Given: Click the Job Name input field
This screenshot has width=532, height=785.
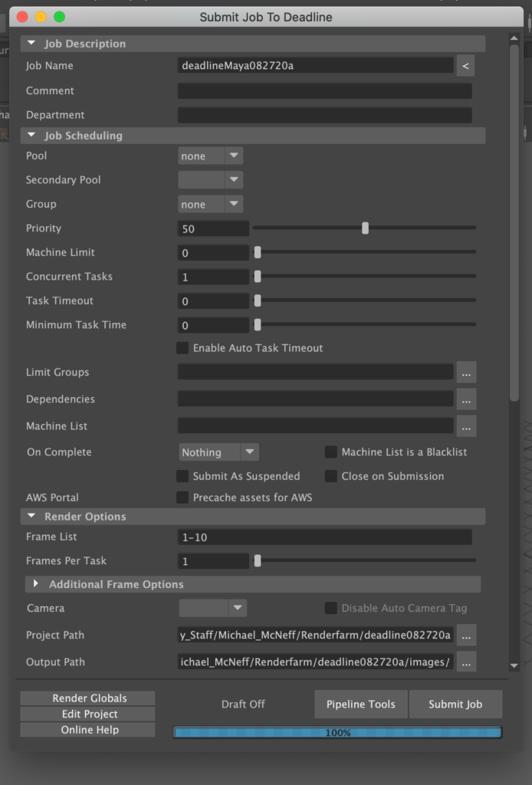Looking at the screenshot, I should tap(316, 66).
